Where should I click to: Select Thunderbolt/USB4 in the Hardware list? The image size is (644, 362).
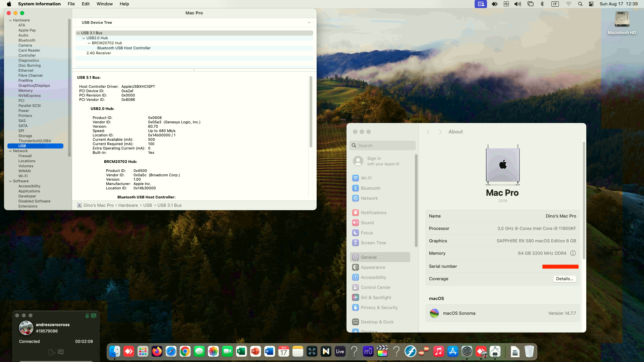pos(35,141)
